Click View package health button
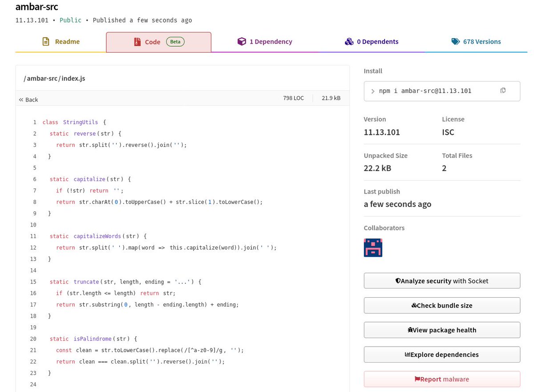 442,330
